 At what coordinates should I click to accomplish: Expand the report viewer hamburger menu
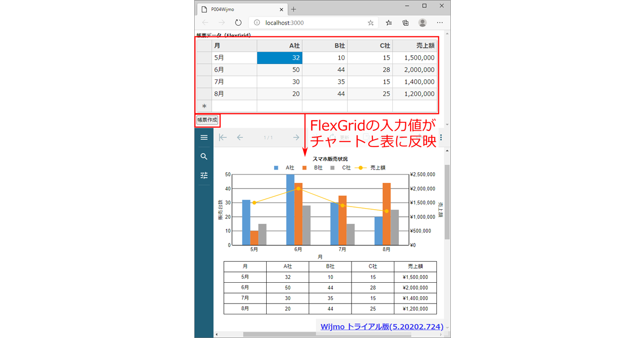(x=204, y=137)
